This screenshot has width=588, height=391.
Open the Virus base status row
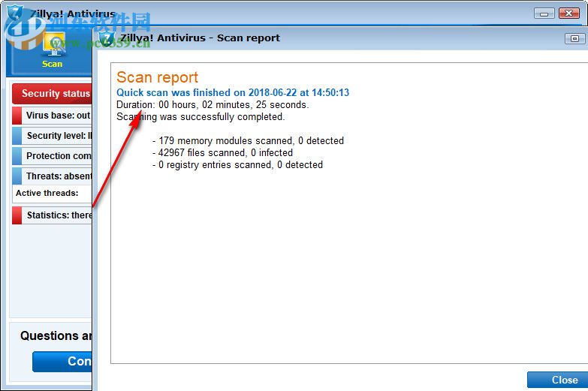click(52, 116)
